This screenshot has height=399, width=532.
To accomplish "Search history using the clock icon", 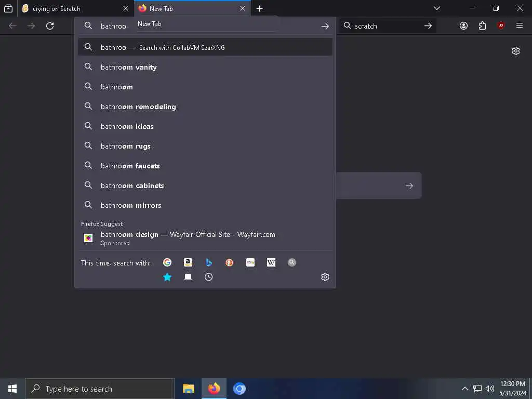I will (209, 277).
